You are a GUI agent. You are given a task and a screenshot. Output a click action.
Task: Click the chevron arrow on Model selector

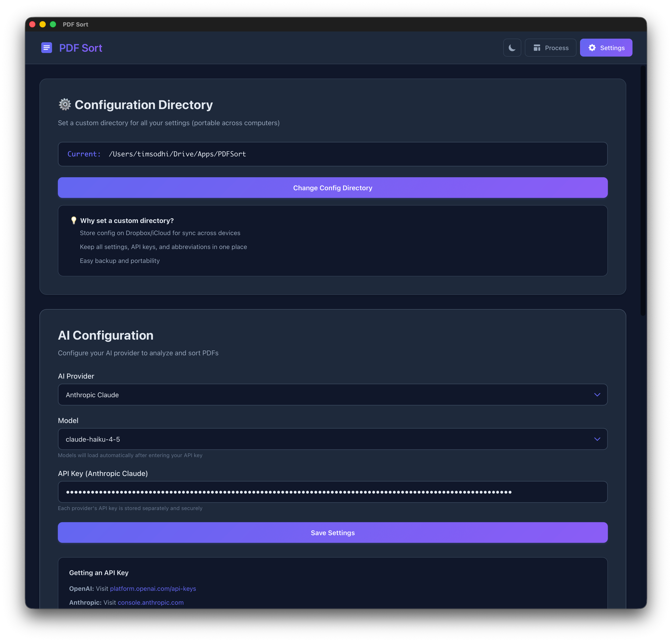pos(597,439)
